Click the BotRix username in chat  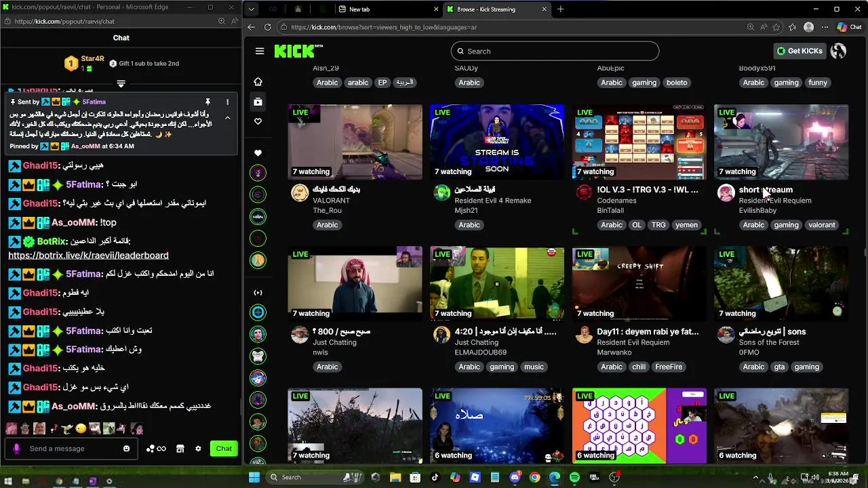(x=52, y=241)
